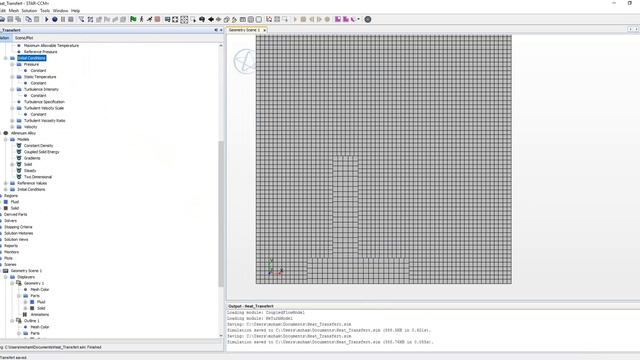Select Maximum Allowable Temperature item
This screenshot has height=360, width=640.
click(51, 45)
